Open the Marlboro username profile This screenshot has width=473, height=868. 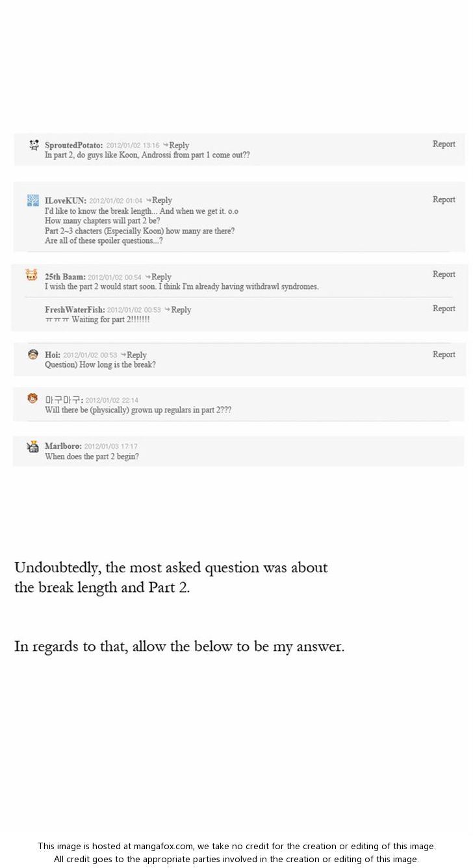pos(63,446)
